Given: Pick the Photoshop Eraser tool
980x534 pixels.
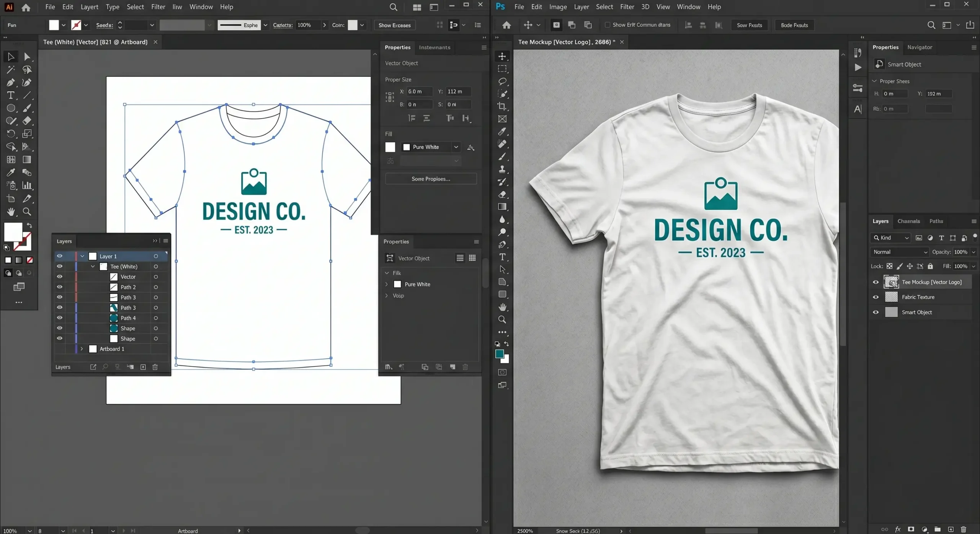Looking at the screenshot, I should click(x=502, y=194).
